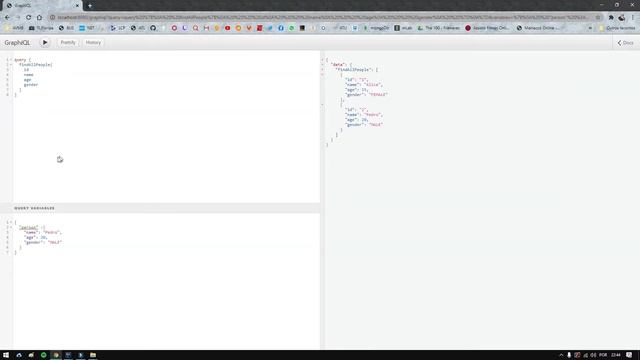
Task: Click the "Pedro" name in the result
Action: pyautogui.click(x=372, y=115)
